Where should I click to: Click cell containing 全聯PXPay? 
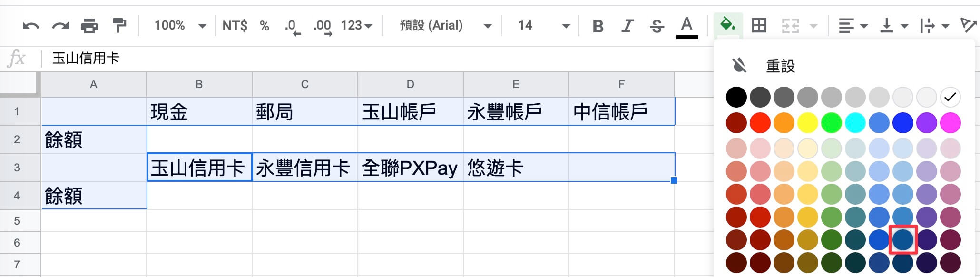coord(411,168)
